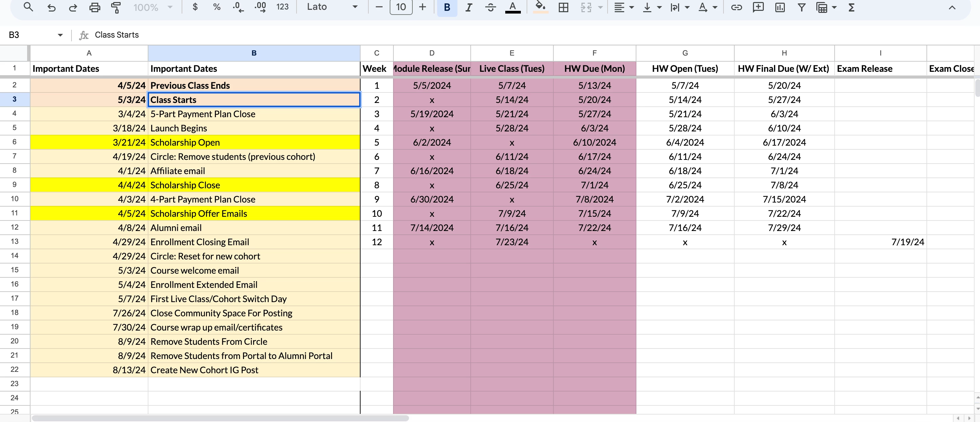Screen dimensions: 980x422
Task: Open the Lato font dropdown
Action: coord(332,7)
